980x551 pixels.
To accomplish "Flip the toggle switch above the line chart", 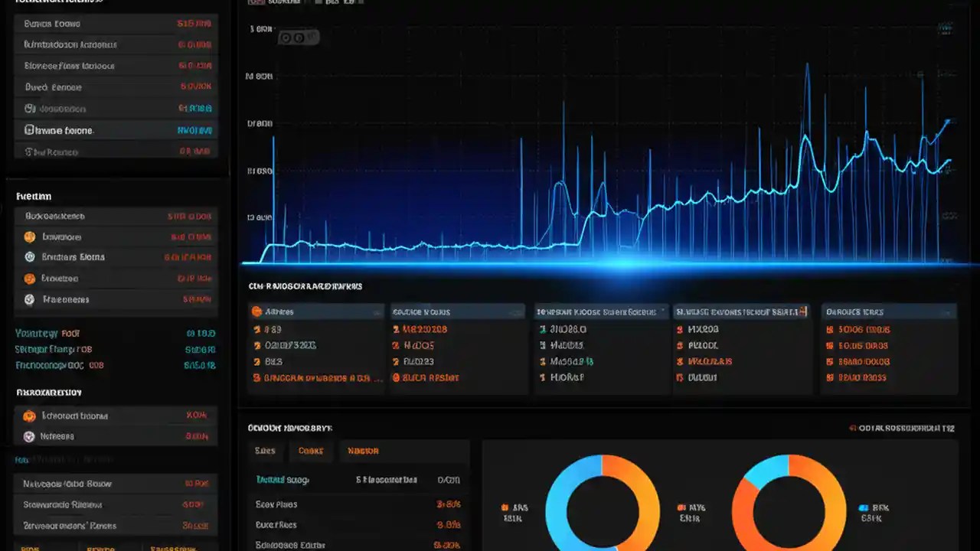I will click(x=284, y=37).
